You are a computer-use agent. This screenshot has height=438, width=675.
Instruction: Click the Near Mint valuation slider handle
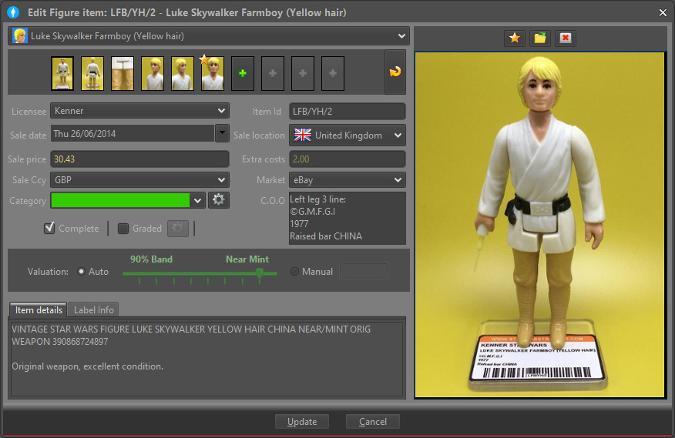(261, 271)
